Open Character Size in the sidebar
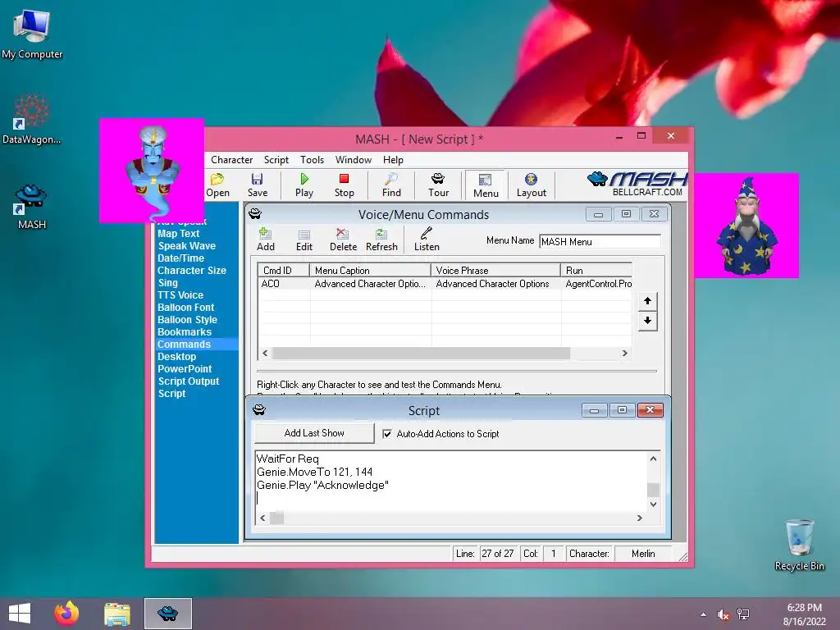Viewport: 840px width, 630px height. (191, 271)
